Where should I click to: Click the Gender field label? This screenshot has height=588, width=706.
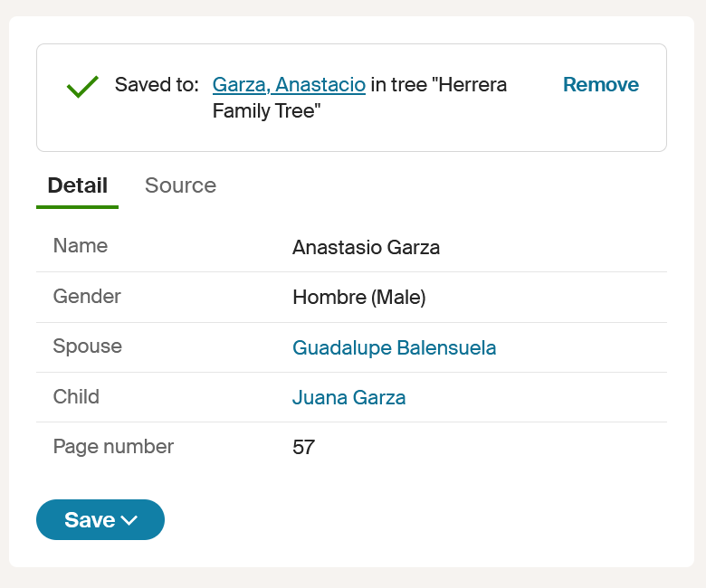(x=87, y=297)
